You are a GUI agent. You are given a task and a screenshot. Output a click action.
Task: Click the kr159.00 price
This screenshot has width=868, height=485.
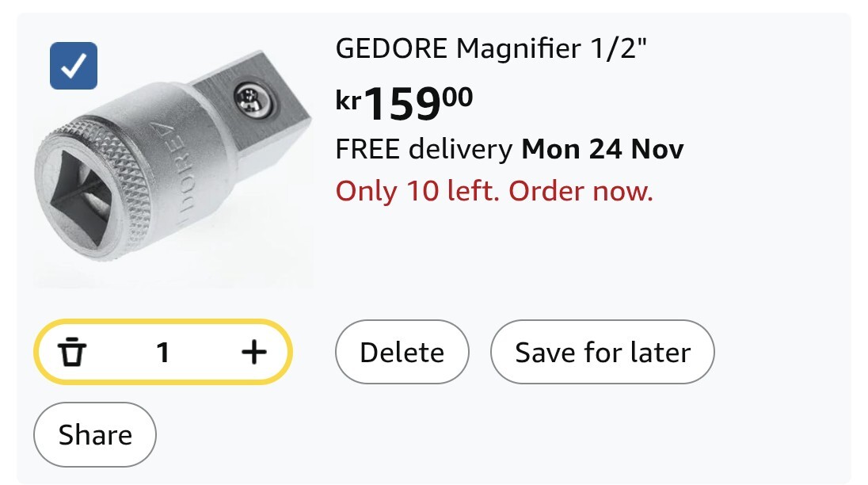(x=404, y=103)
